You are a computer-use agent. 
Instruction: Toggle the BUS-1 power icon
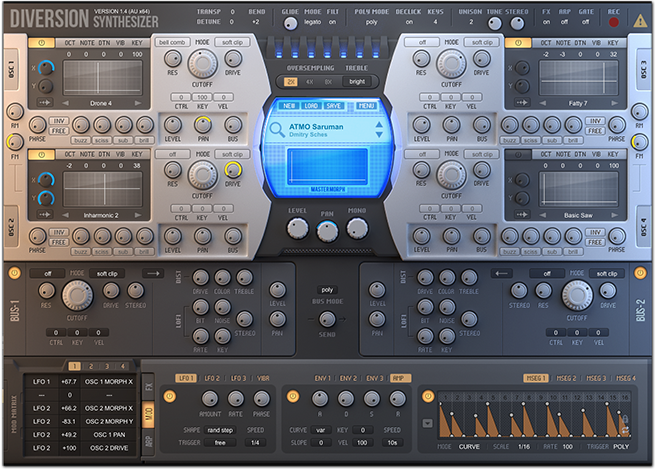pyautogui.click(x=14, y=273)
